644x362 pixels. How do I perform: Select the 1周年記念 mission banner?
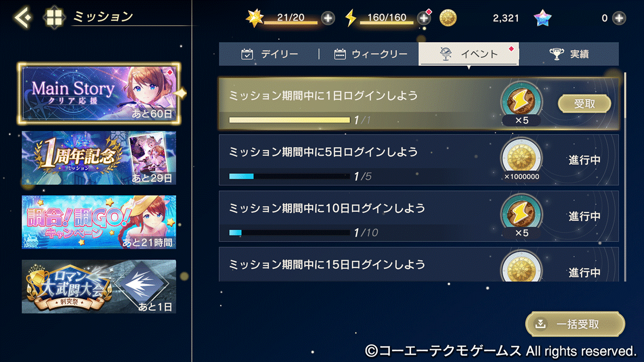(x=99, y=158)
